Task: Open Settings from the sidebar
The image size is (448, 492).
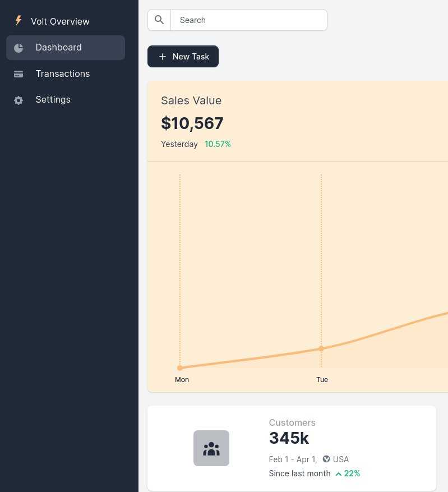Action: click(x=53, y=99)
